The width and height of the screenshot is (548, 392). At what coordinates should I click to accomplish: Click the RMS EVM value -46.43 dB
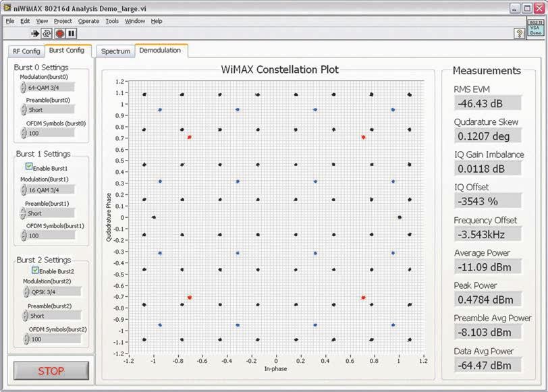coord(488,103)
